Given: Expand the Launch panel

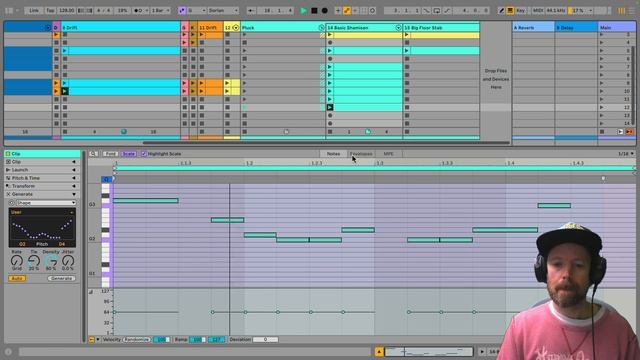Looking at the screenshot, I should 74,170.
